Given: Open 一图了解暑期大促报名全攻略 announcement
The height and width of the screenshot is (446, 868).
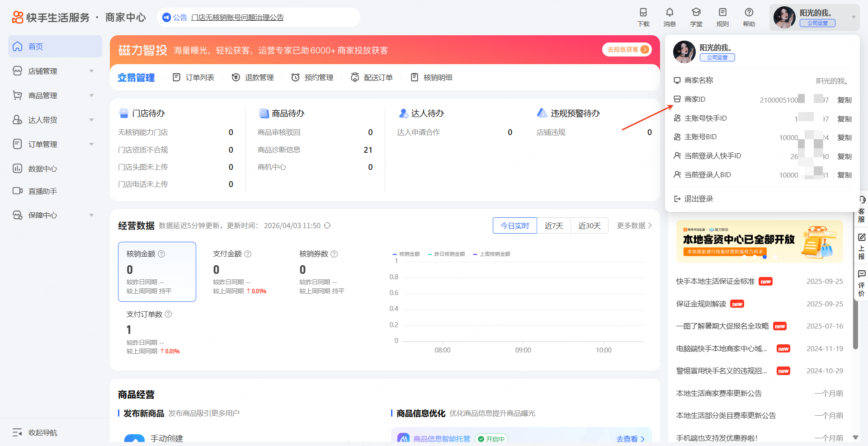Looking at the screenshot, I should pyautogui.click(x=722, y=326).
